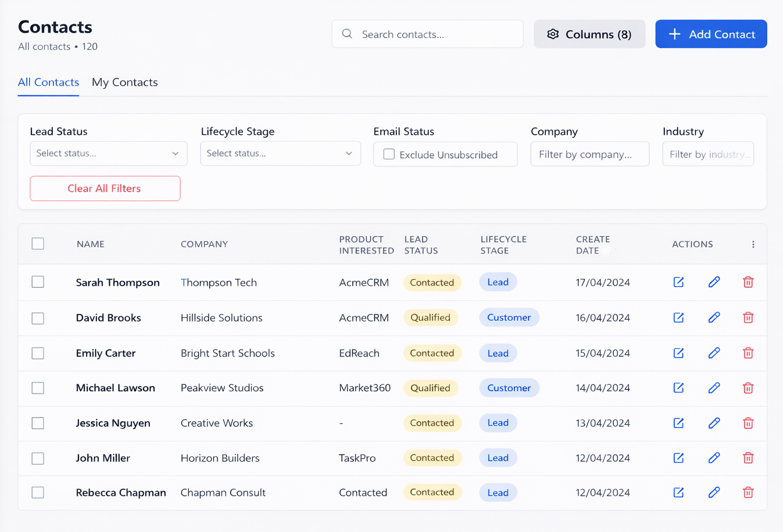Click the Filter by industry input field
783x532 pixels.
coord(708,153)
